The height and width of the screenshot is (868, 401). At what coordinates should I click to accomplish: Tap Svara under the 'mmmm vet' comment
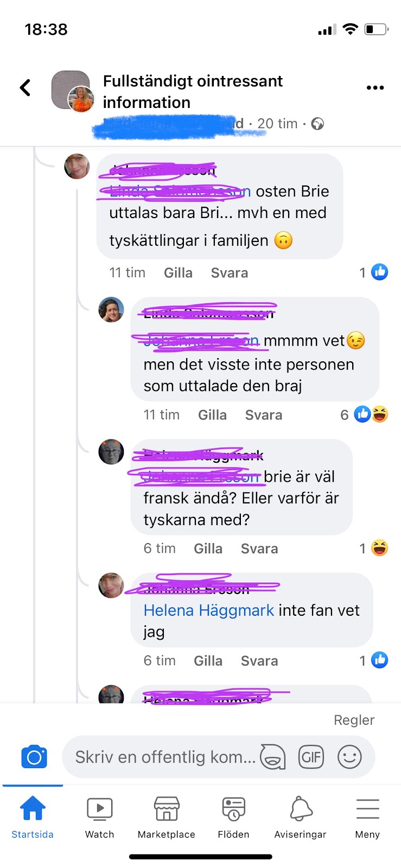(x=264, y=415)
